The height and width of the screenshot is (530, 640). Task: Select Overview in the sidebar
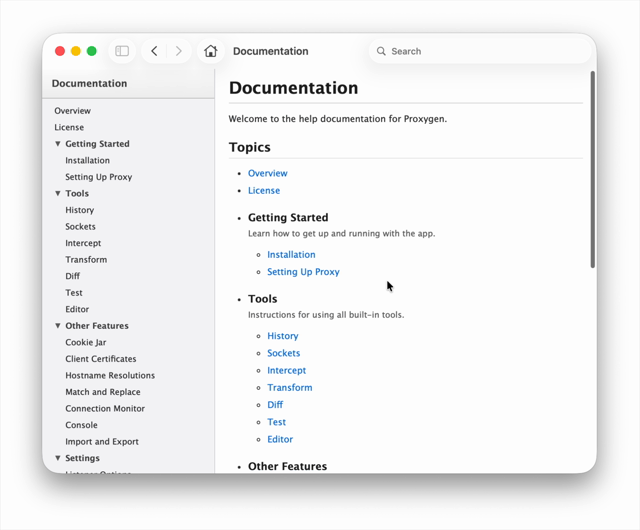[x=73, y=111]
